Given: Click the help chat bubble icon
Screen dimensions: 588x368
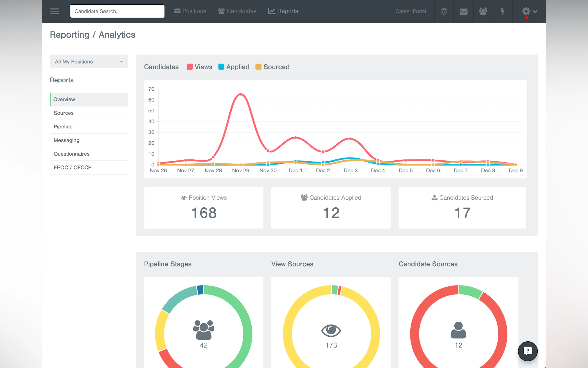Looking at the screenshot, I should [x=528, y=351].
